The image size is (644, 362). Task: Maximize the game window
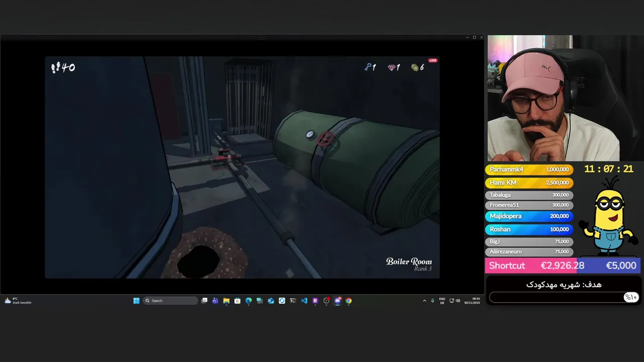pyautogui.click(x=474, y=37)
